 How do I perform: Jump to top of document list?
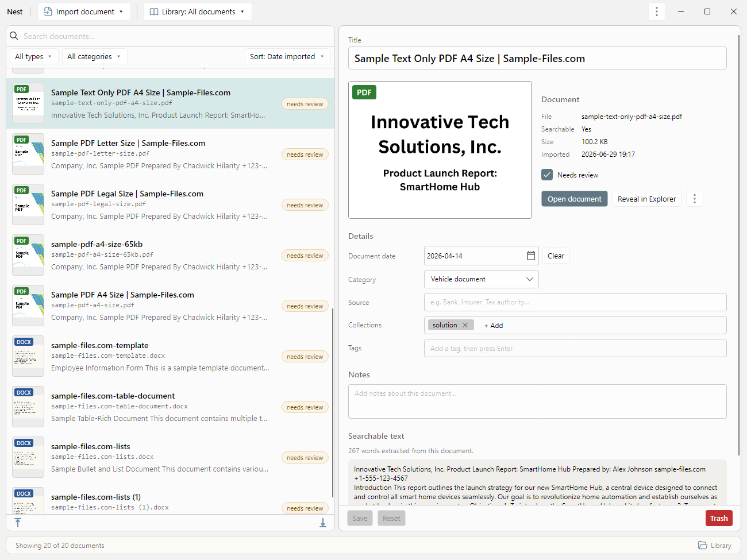pos(18,523)
